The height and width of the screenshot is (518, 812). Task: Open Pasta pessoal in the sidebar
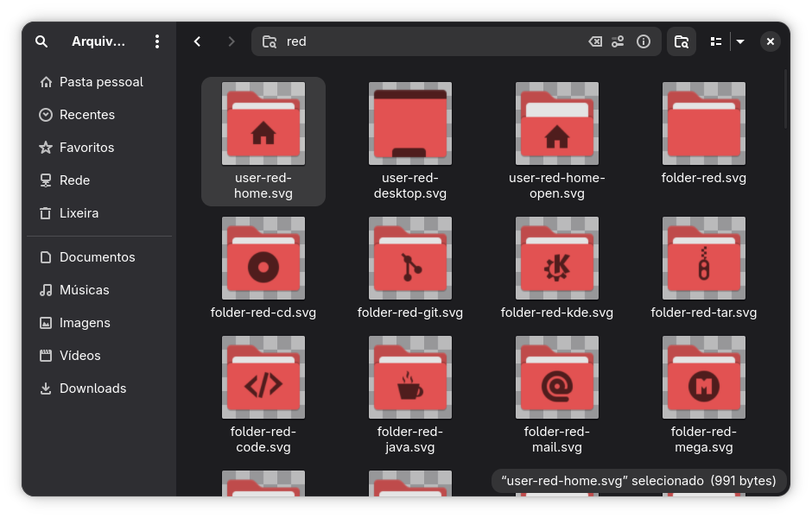(100, 82)
